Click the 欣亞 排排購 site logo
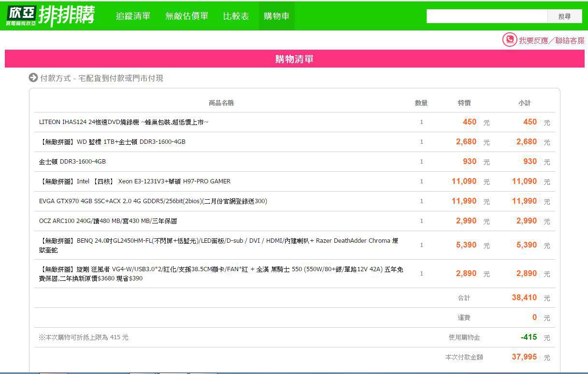The image size is (588, 374). point(50,15)
